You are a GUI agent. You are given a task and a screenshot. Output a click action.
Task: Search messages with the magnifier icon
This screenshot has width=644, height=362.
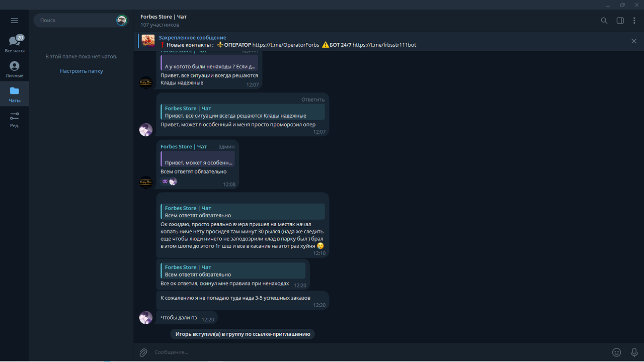click(604, 21)
